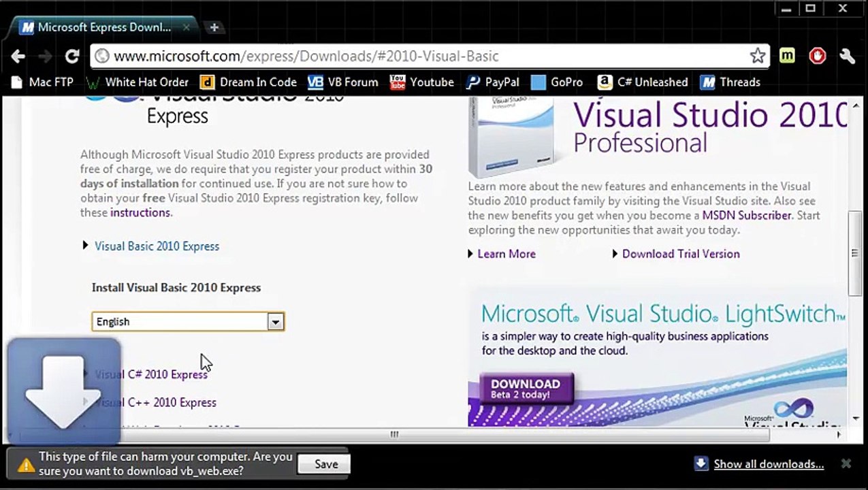The height and width of the screenshot is (490, 868).
Task: Click the MSDN Subscriber link
Action: (747, 215)
